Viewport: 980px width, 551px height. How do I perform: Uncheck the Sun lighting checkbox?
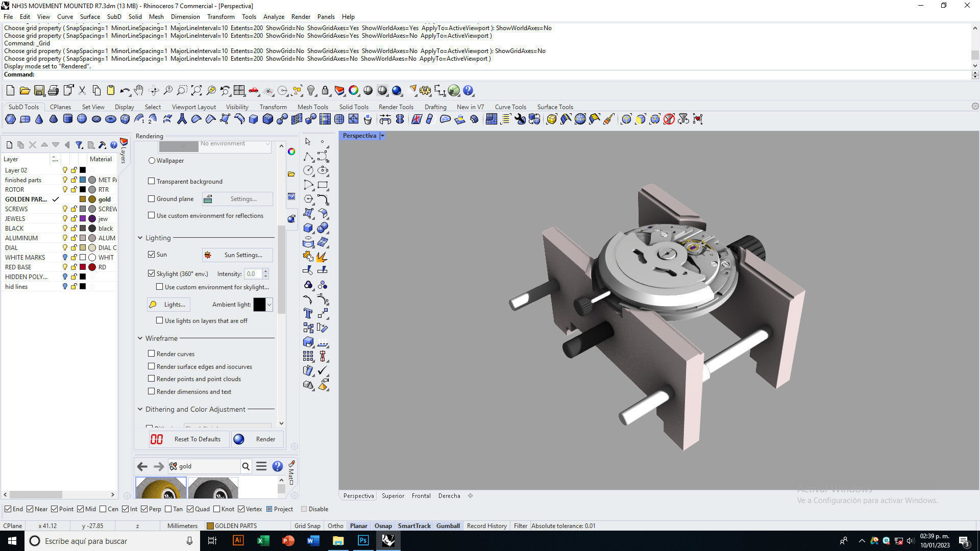[151, 254]
